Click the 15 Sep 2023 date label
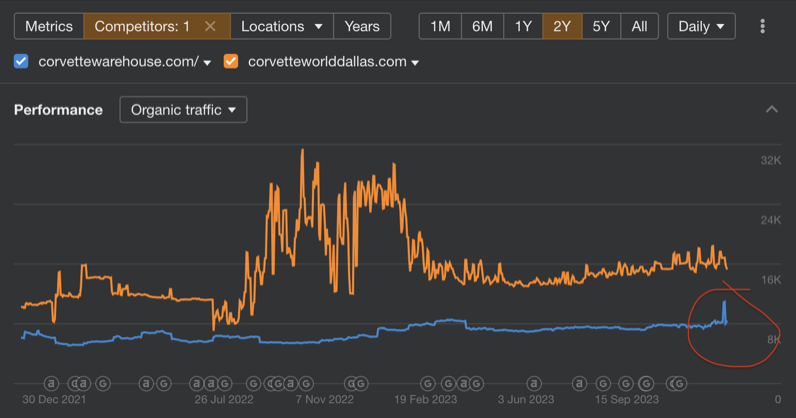The height and width of the screenshot is (418, 796). coord(627,399)
